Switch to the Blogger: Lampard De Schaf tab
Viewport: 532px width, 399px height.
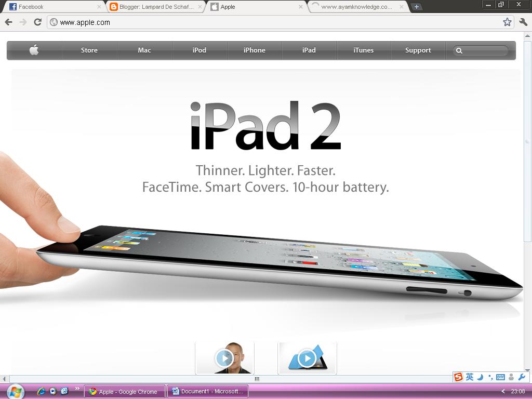point(156,7)
